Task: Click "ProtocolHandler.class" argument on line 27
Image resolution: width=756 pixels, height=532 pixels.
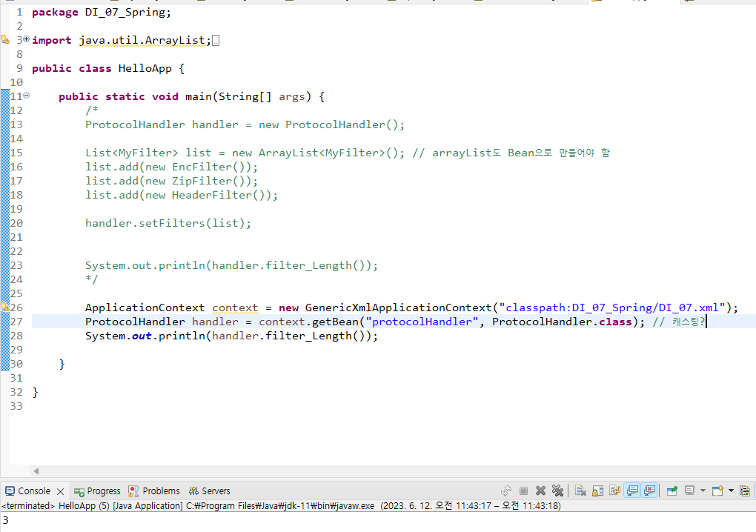Action: (562, 322)
